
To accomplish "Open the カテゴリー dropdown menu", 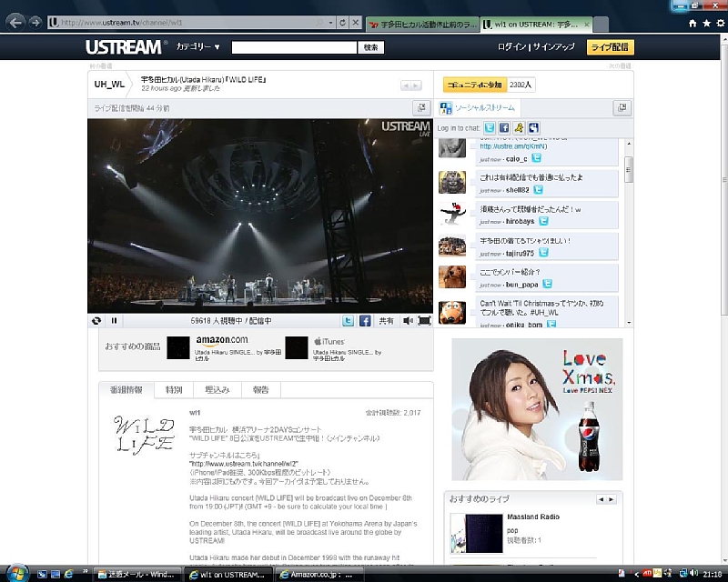I will coord(198,47).
